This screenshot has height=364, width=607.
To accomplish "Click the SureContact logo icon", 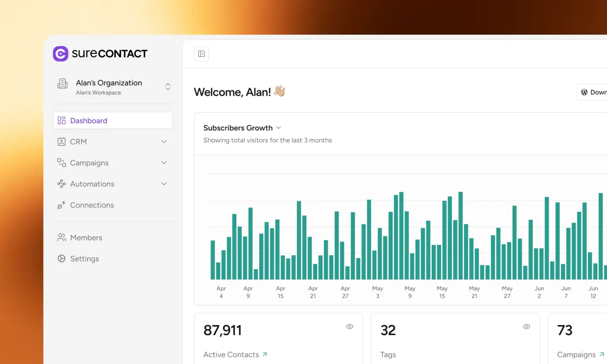I will [61, 54].
